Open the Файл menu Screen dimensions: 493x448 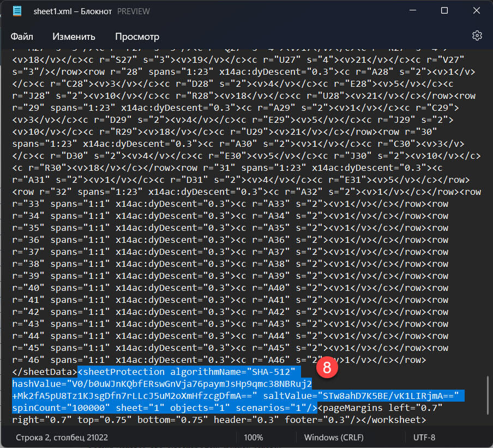pos(22,37)
